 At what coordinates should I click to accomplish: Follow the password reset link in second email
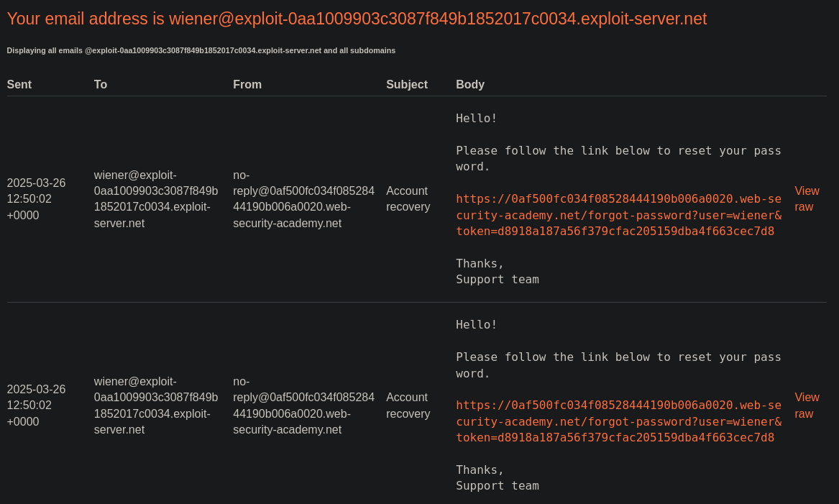[x=618, y=421]
